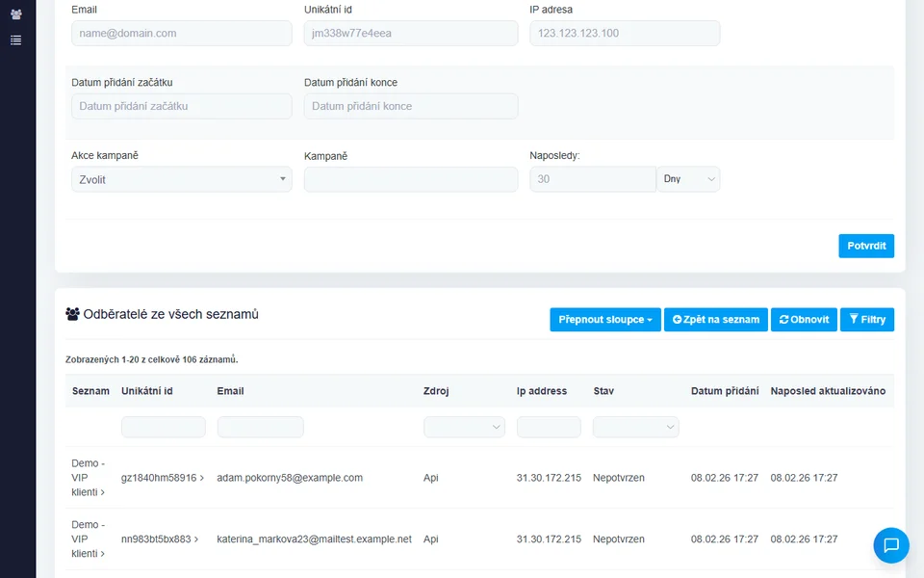Open the Stav column filter dropdown
The width and height of the screenshot is (924, 578).
(635, 427)
